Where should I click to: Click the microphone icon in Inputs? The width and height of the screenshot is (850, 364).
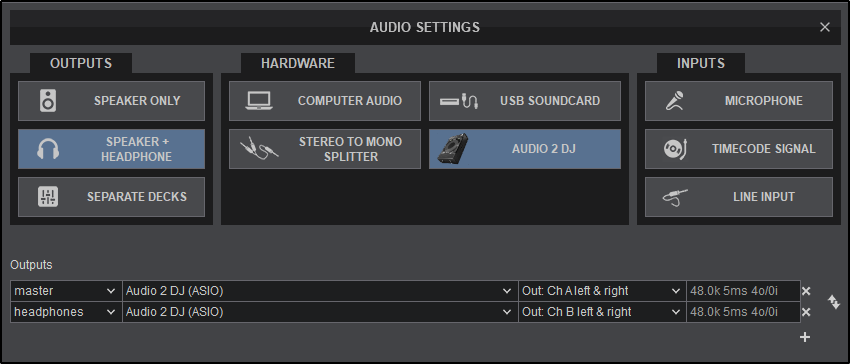pos(675,101)
